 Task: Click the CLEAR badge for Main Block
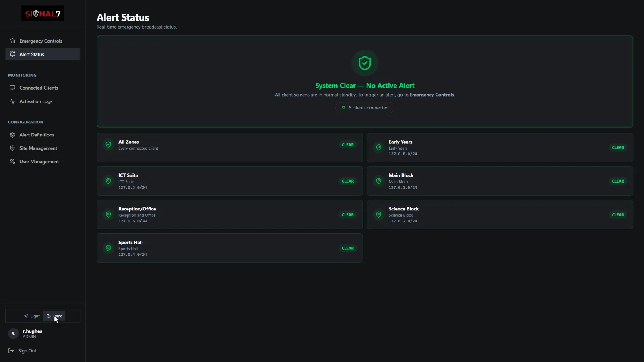(x=618, y=181)
